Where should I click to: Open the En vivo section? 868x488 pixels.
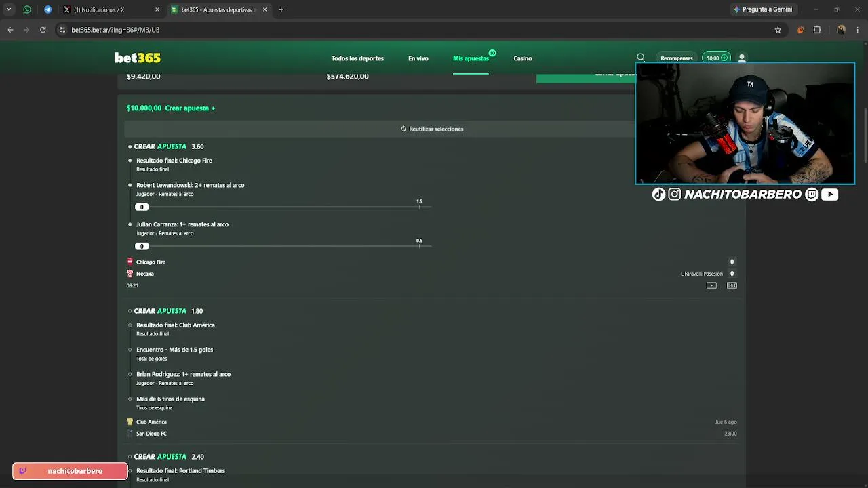(418, 58)
